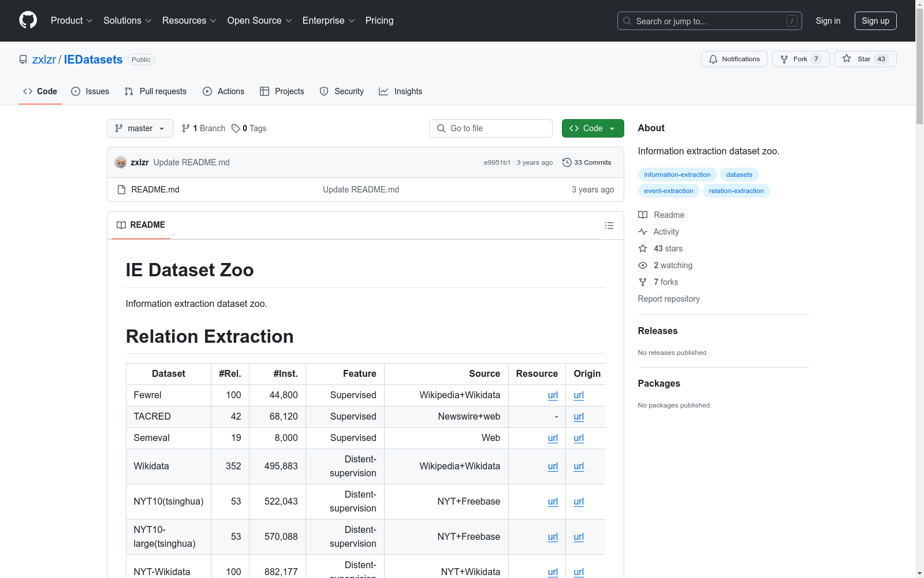View the 0 Tags link

click(x=249, y=128)
